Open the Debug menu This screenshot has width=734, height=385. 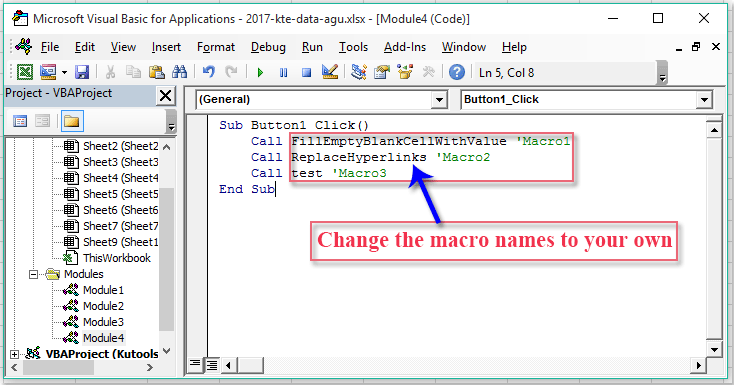(268, 47)
